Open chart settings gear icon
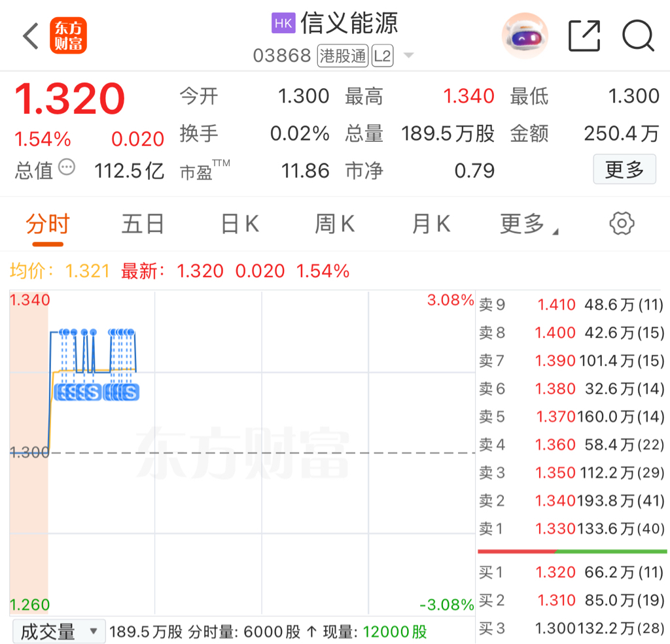 [x=622, y=224]
